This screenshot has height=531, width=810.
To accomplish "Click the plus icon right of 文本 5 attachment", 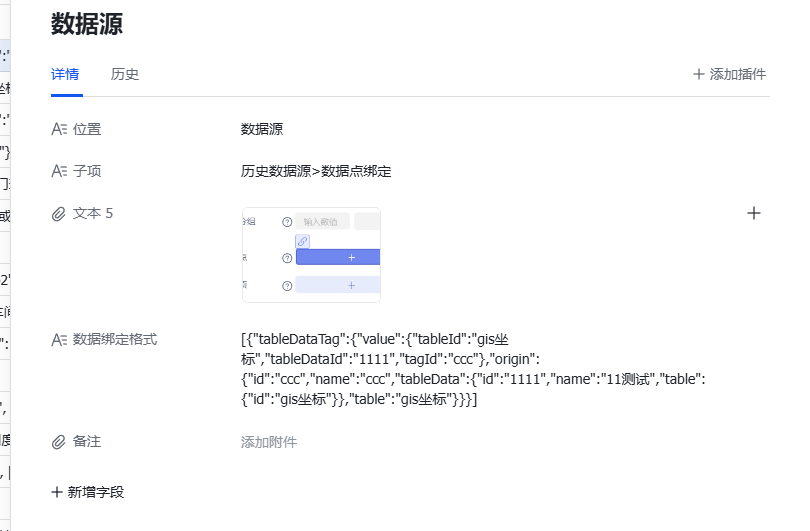I will [754, 213].
